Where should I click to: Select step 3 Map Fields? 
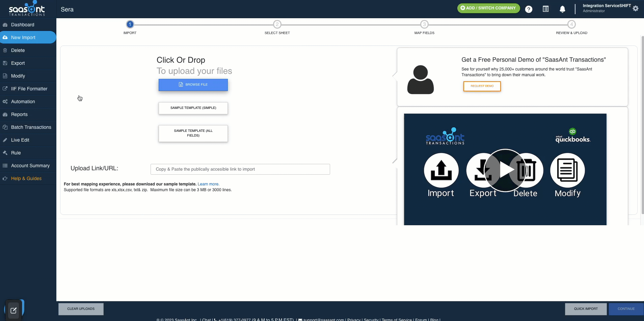[424, 24]
